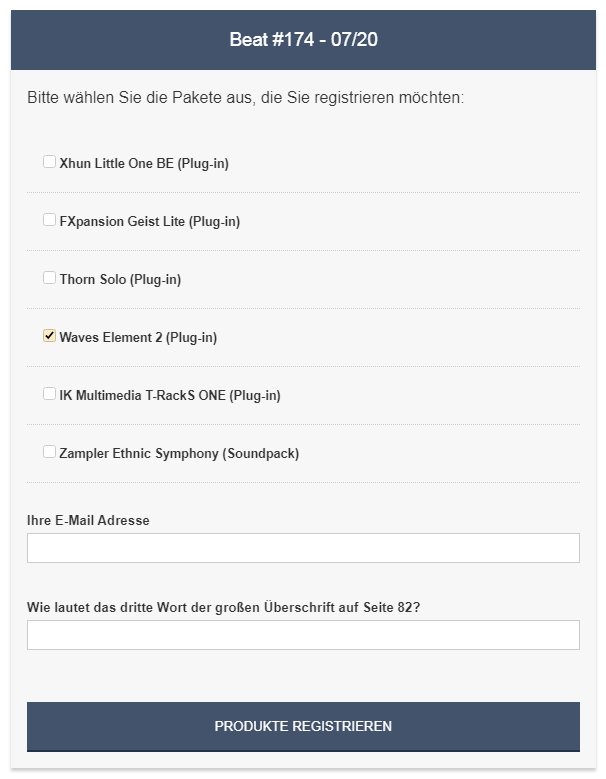Click the 'IK Multimedia T-RackS ONE' label text
Image resolution: width=606 pixels, height=779 pixels.
[142, 395]
